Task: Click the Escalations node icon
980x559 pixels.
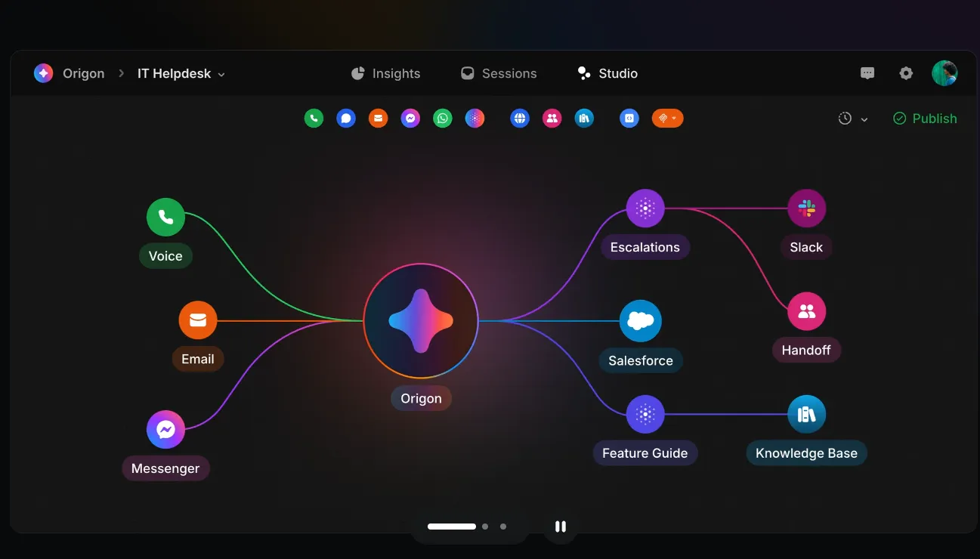Action: coord(645,208)
